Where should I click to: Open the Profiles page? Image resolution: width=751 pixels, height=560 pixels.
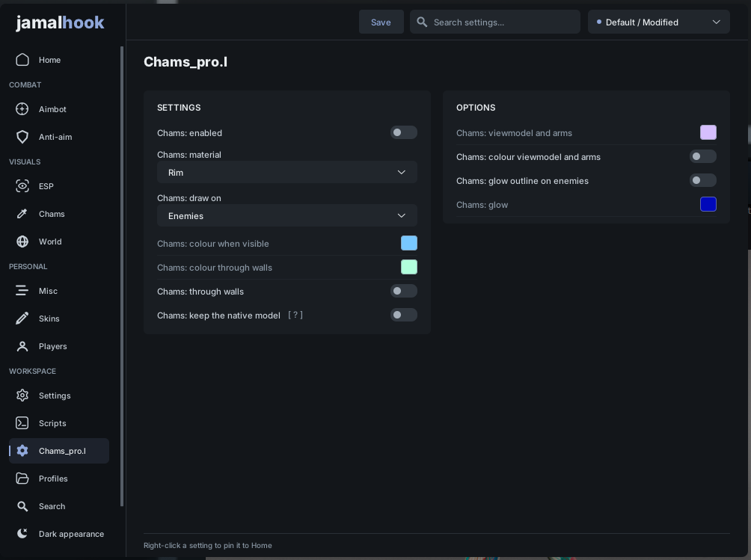point(59,479)
